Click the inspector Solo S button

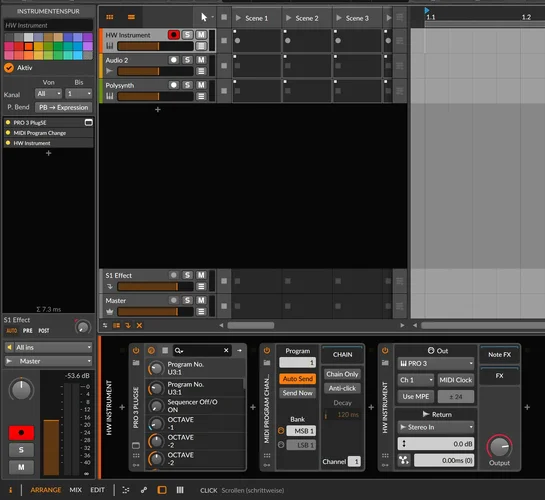(x=21, y=450)
